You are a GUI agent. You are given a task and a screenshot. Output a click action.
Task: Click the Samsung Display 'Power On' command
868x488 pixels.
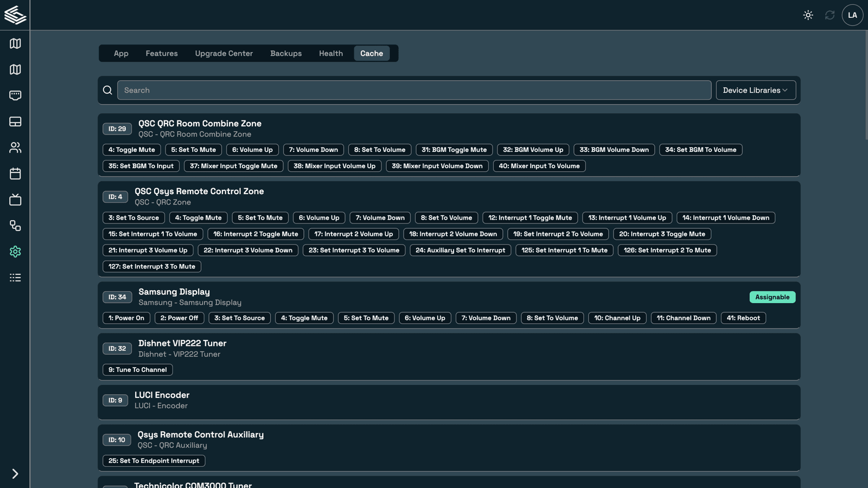[x=126, y=318]
